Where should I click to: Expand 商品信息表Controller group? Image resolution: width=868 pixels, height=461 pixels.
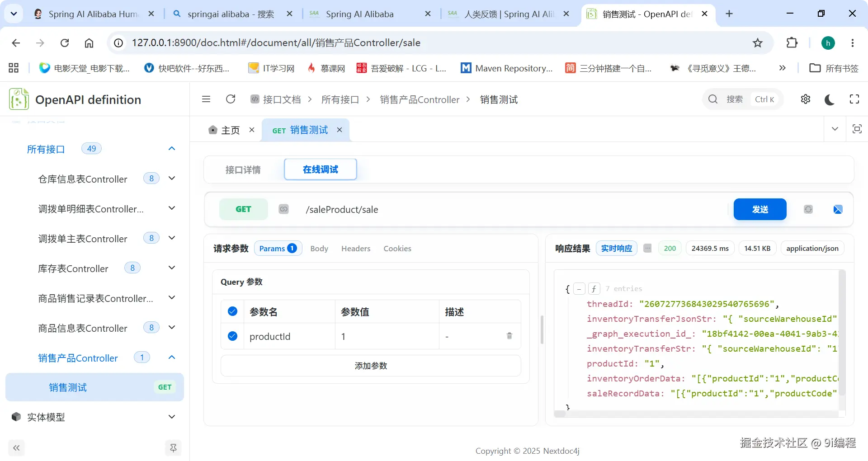tap(172, 328)
